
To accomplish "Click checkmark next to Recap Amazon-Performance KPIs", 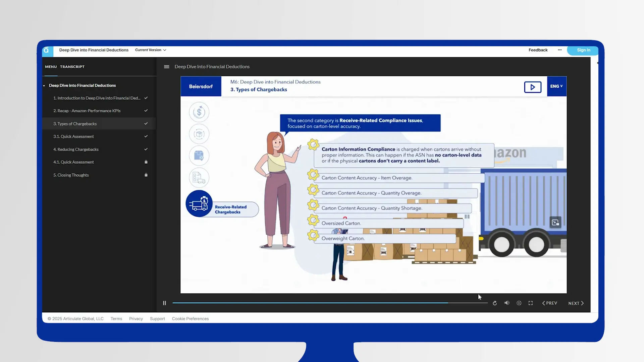I will click(x=146, y=111).
